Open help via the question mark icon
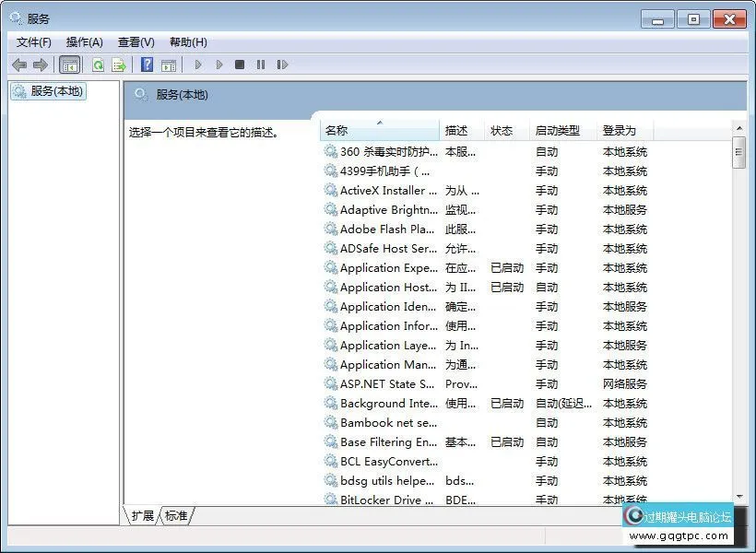 coord(148,65)
